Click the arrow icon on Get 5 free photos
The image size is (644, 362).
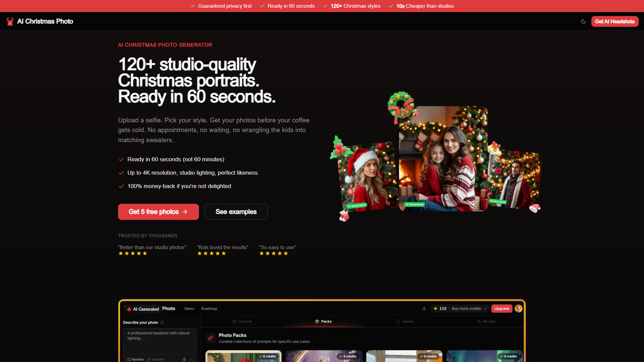pos(185,212)
